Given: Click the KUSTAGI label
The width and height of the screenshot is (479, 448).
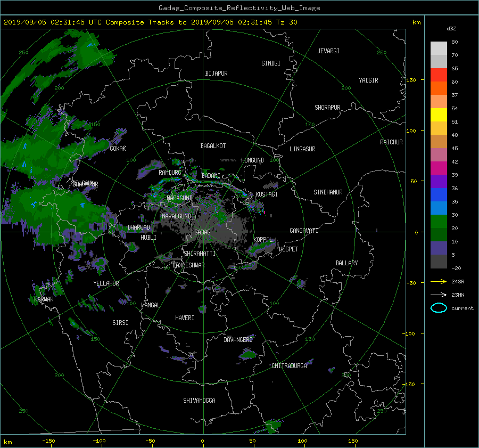Looking at the screenshot, I should pos(267,194).
